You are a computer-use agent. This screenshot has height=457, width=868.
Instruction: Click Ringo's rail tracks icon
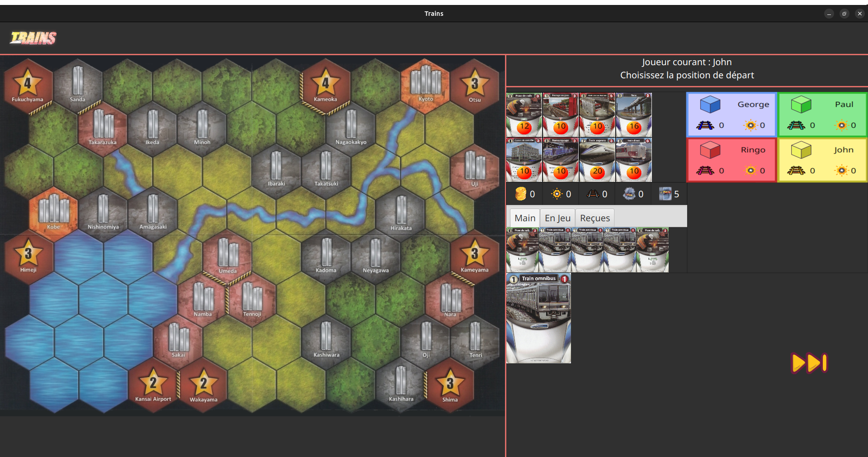click(x=705, y=171)
